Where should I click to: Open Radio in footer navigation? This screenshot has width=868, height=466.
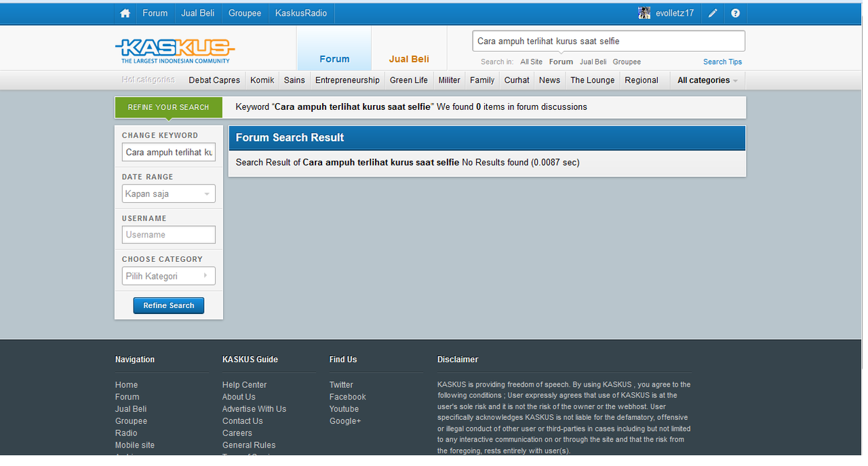click(x=126, y=433)
